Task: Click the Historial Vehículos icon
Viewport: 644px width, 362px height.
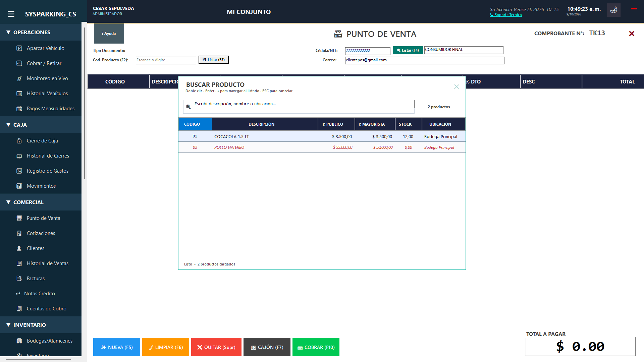Action: (x=19, y=94)
